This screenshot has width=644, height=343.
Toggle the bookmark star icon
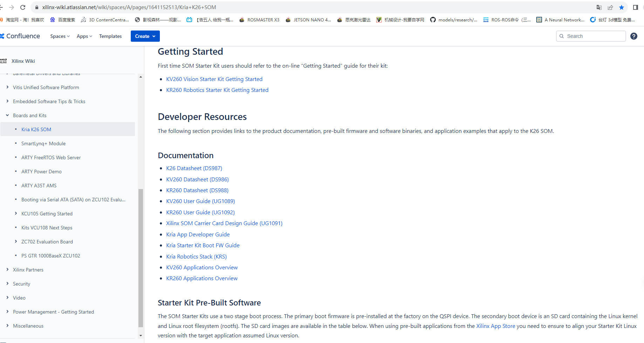[622, 7]
